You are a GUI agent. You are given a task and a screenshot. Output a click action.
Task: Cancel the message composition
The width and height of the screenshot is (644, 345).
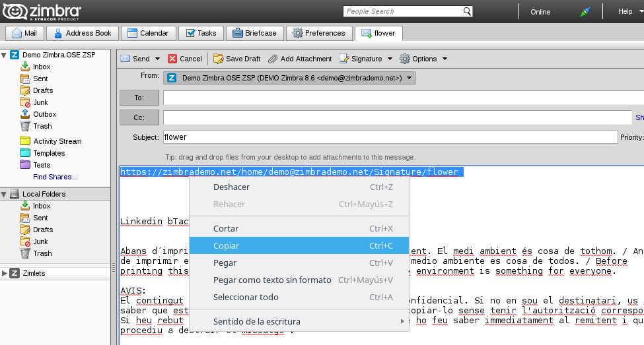[x=185, y=59]
